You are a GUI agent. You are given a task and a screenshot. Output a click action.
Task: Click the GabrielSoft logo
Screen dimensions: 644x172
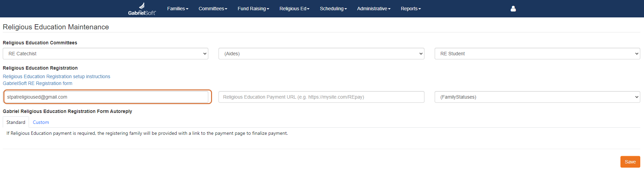coord(142,9)
